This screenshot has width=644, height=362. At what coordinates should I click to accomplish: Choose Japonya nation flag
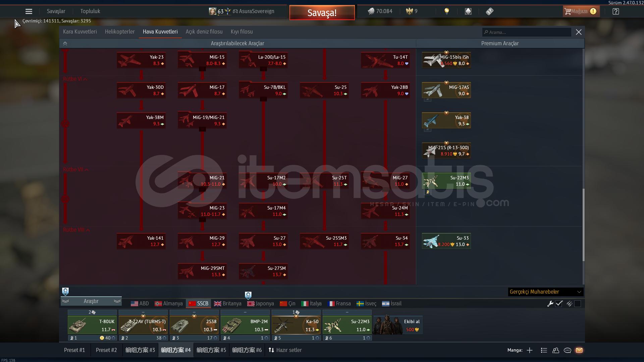[261, 304]
